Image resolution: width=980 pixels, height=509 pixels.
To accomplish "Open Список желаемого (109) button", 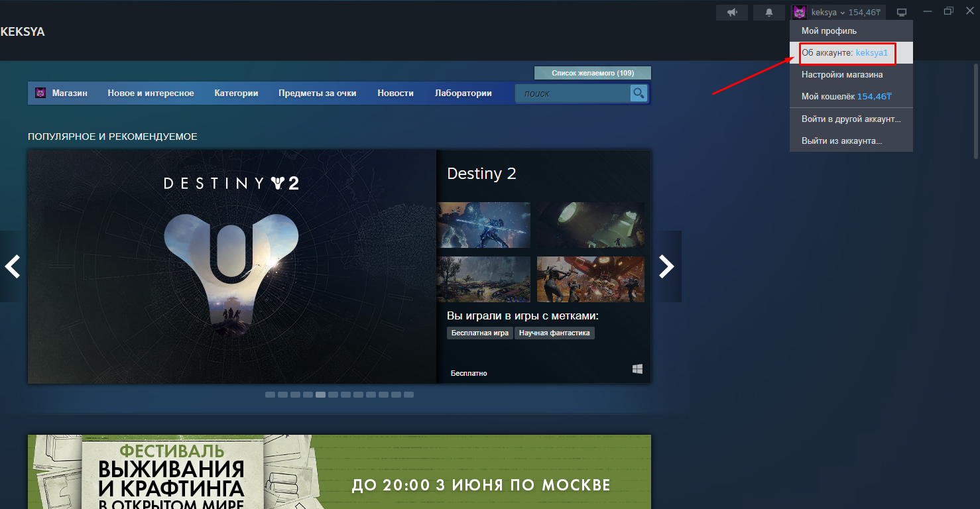I will pos(593,73).
